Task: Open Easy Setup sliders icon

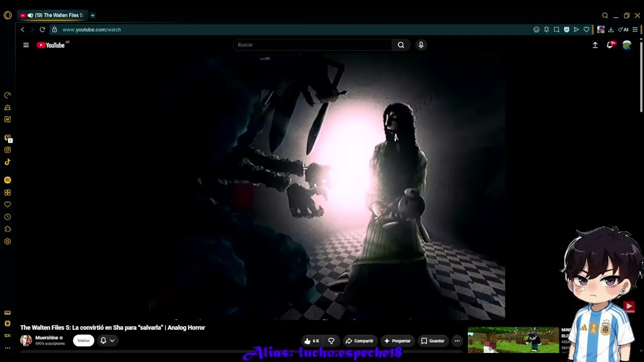Action: 635,30
